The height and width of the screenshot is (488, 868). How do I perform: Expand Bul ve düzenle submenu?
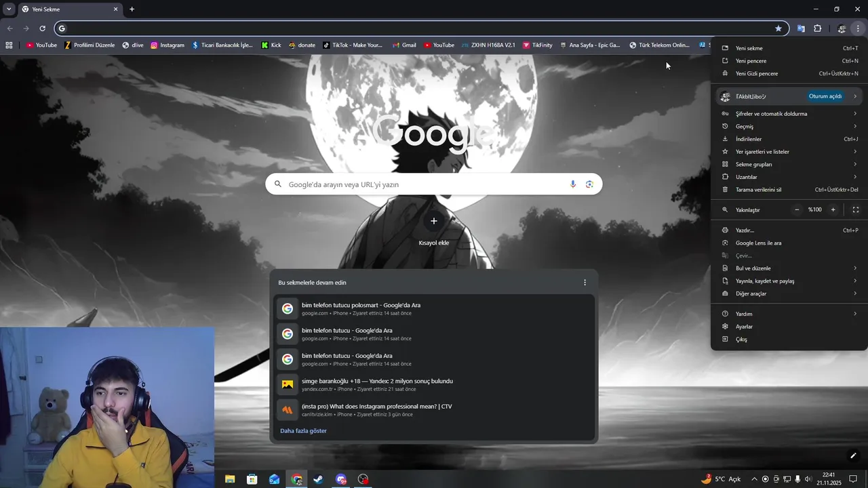(x=790, y=268)
